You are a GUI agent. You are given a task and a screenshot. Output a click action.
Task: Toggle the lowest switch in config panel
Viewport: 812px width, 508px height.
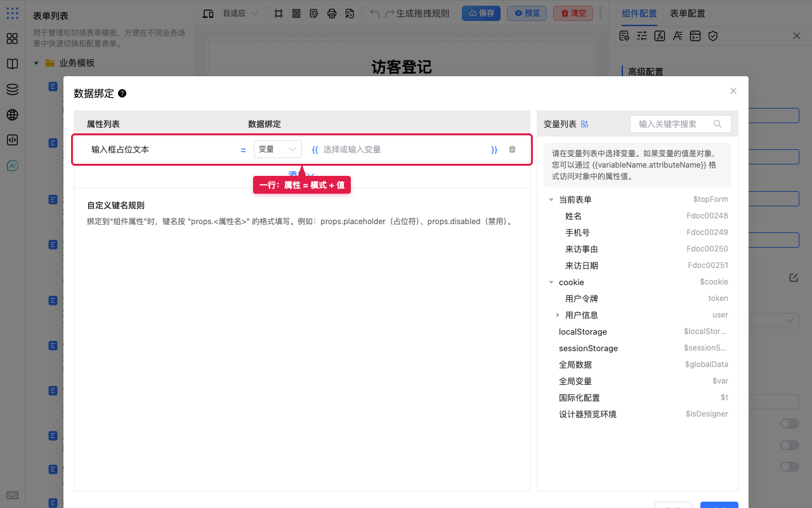[x=790, y=467]
